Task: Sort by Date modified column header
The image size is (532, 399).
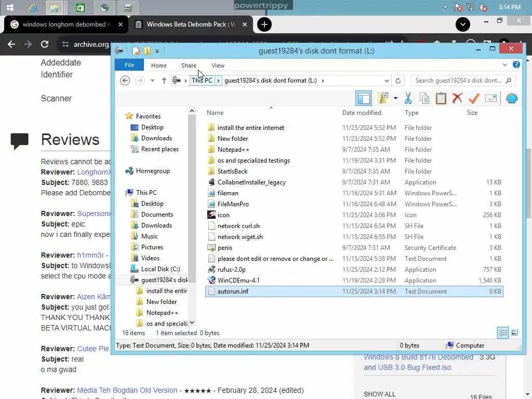Action: click(362, 113)
